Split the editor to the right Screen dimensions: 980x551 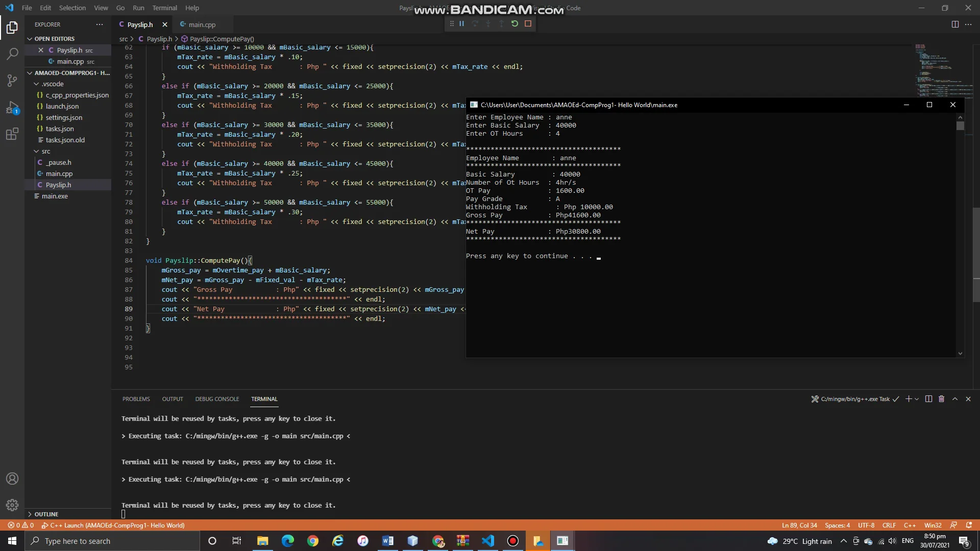955,24
